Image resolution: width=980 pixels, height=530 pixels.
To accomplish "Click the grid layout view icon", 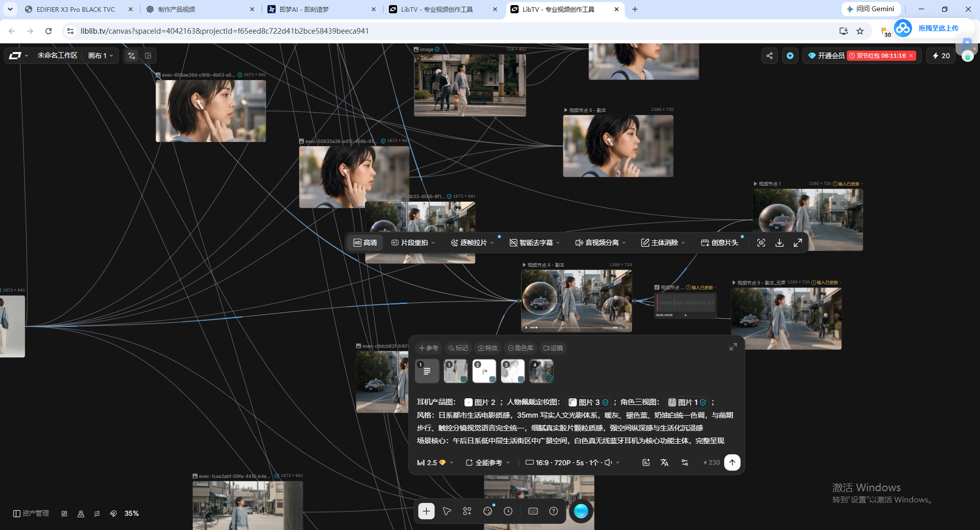I will pos(148,56).
